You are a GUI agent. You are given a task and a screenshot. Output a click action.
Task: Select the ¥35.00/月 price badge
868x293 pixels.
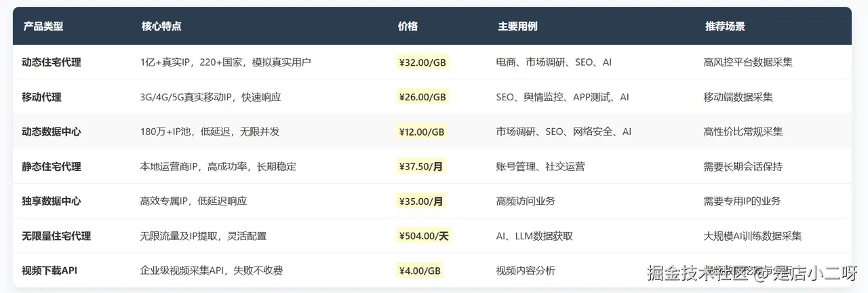click(x=421, y=201)
